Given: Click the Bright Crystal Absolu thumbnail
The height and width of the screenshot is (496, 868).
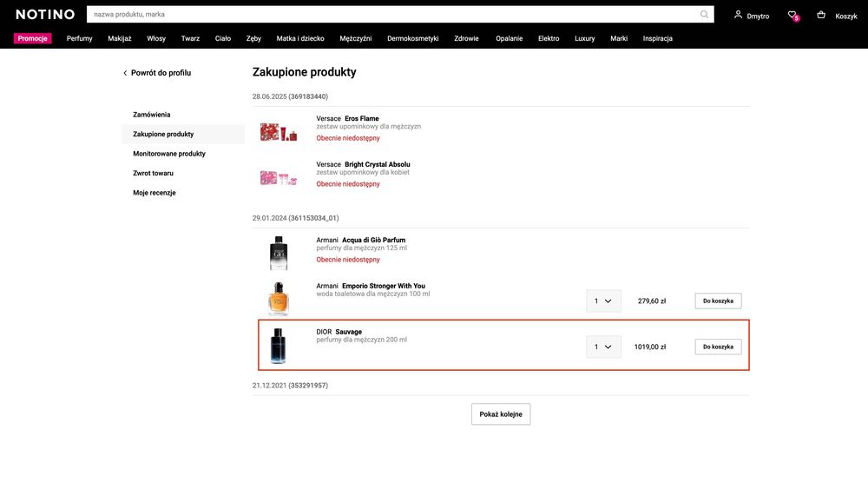Looking at the screenshot, I should click(x=279, y=178).
